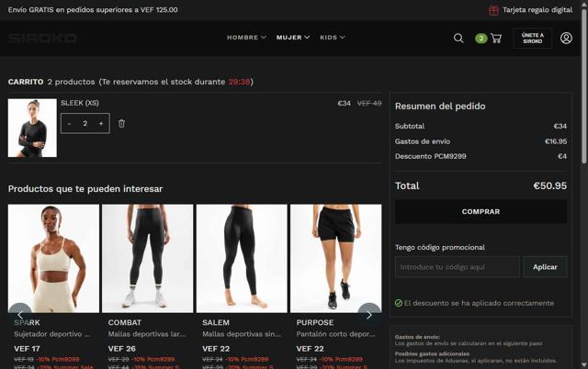Expand the KIDS menu
Image resolution: width=588 pixels, height=369 pixels.
tap(333, 38)
